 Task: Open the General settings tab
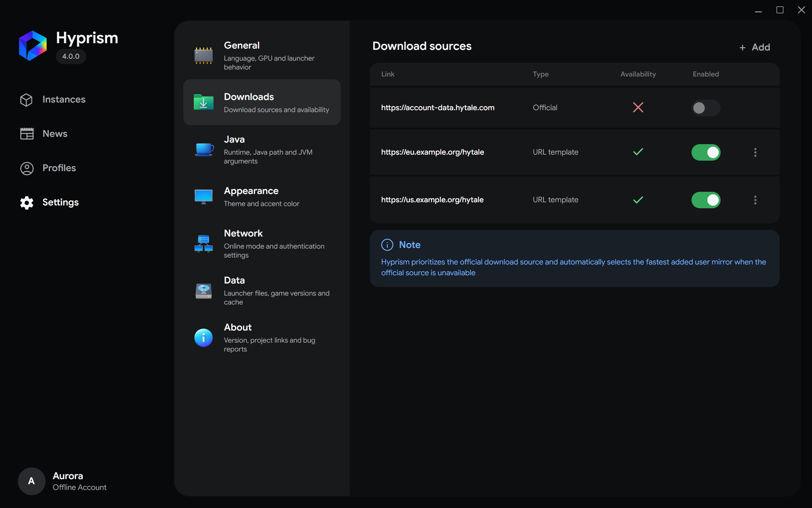(262, 56)
